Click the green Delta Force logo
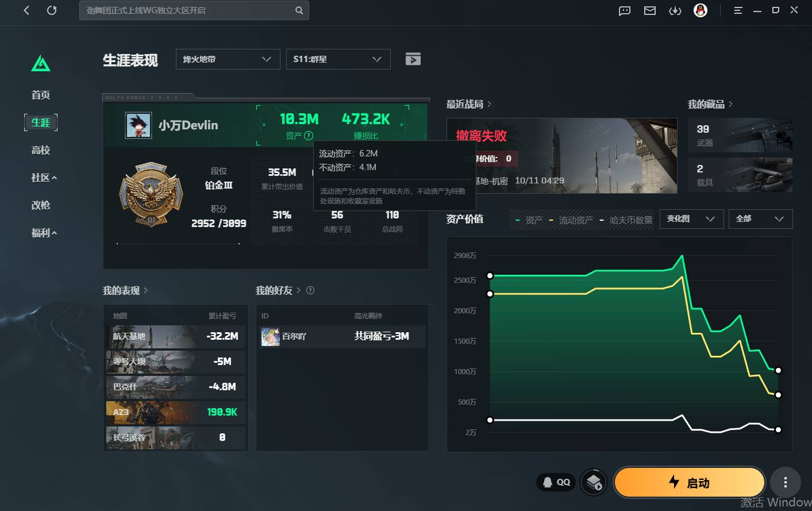The width and height of the screenshot is (812, 511). 41,63
